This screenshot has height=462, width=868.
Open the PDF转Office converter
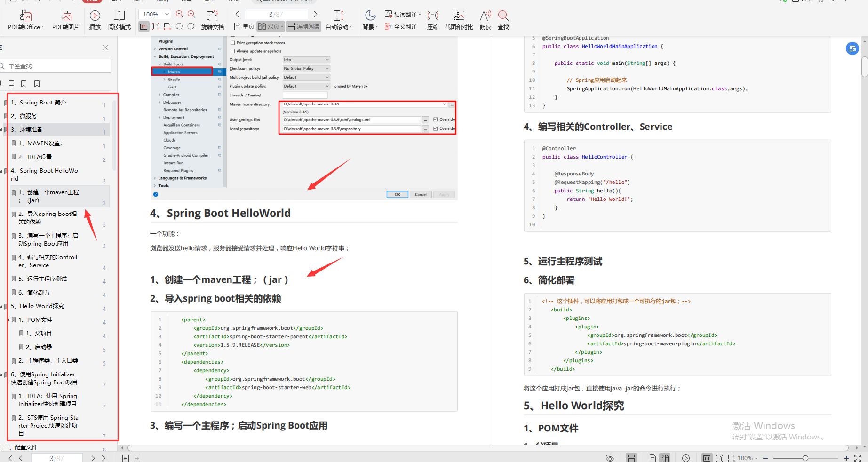click(26, 20)
